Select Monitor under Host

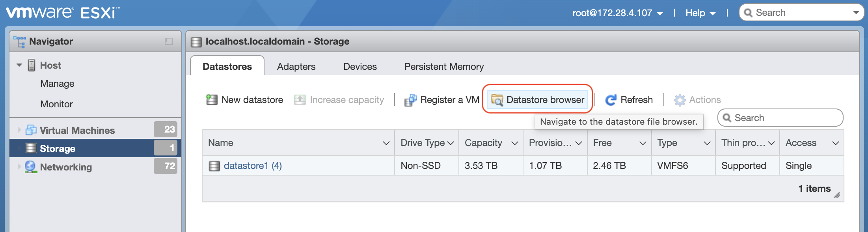point(56,104)
